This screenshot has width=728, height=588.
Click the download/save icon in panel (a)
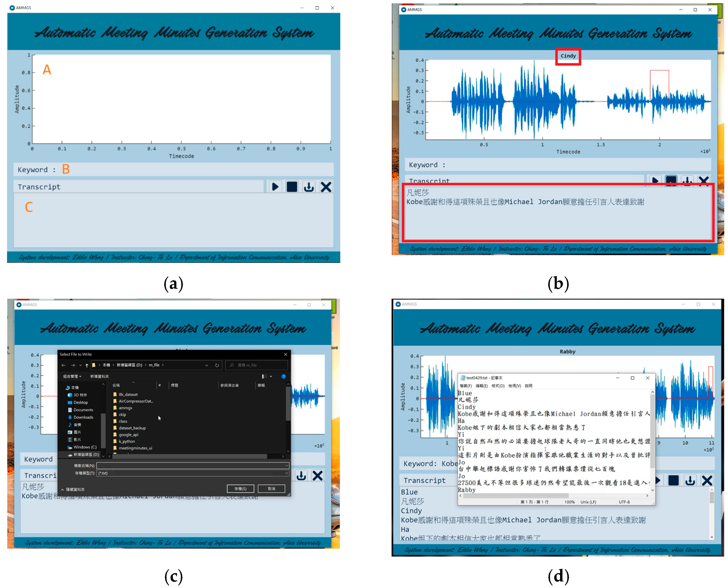click(309, 187)
